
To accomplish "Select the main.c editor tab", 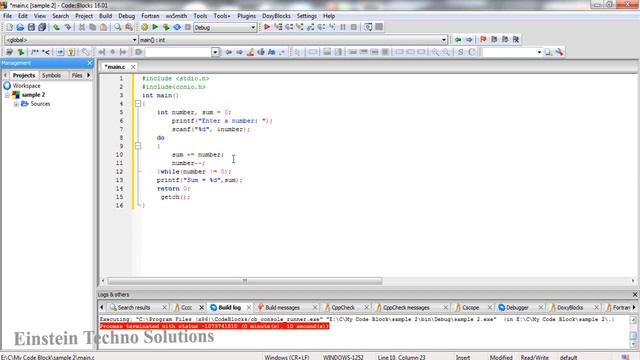I will click(x=115, y=67).
